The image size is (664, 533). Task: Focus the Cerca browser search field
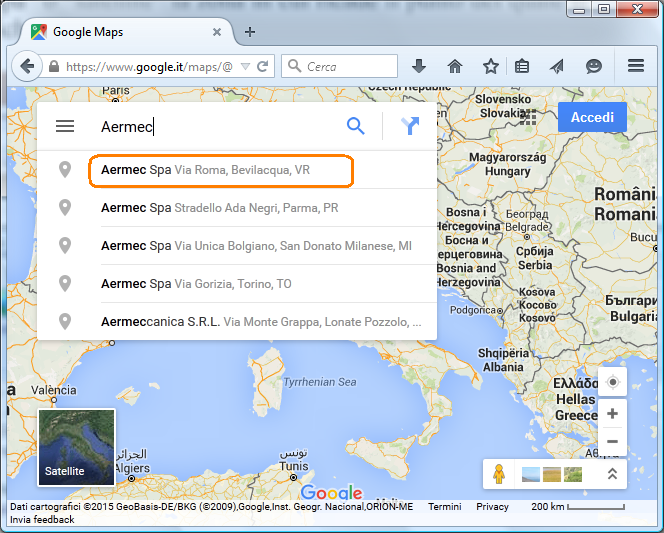tap(340, 66)
